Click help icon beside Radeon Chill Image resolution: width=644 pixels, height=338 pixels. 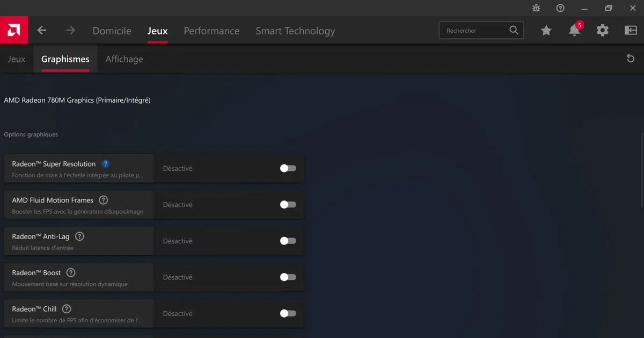[x=67, y=309]
